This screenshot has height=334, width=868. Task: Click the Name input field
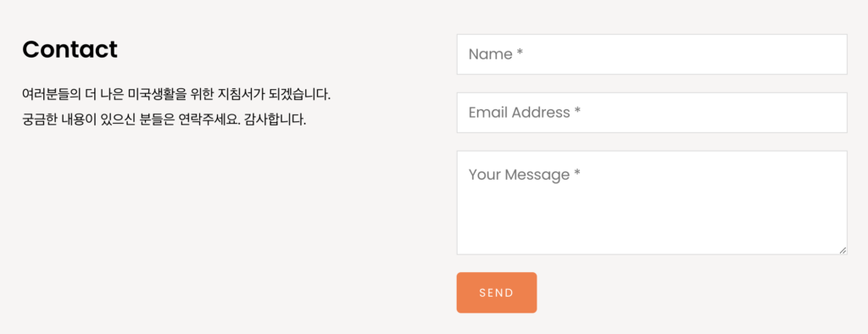[652, 54]
